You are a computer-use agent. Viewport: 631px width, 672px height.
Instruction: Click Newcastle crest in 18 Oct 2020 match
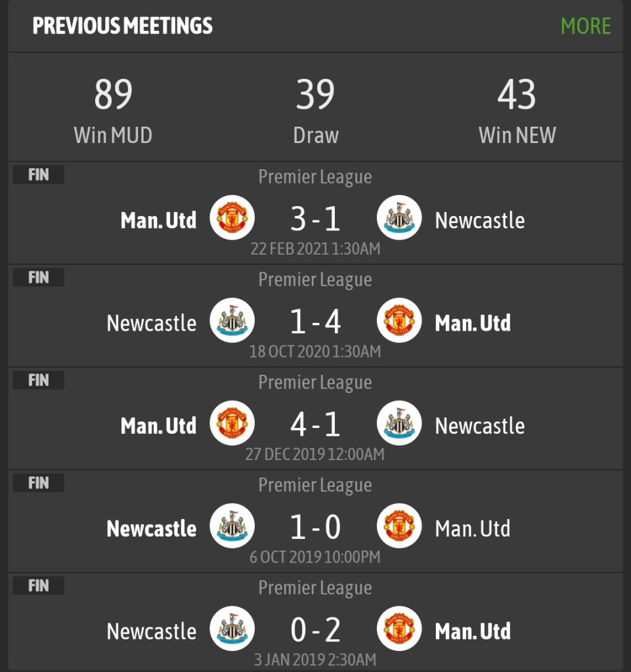coord(232,321)
